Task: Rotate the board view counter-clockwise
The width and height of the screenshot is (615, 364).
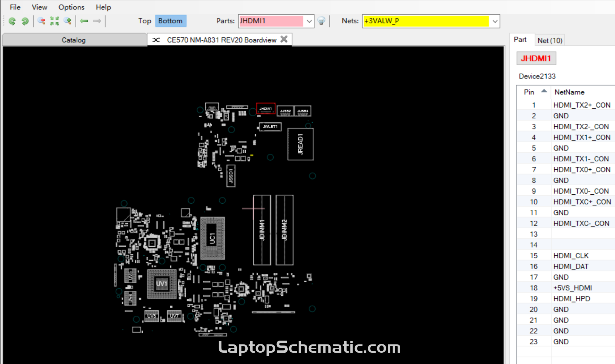Action: (12, 21)
